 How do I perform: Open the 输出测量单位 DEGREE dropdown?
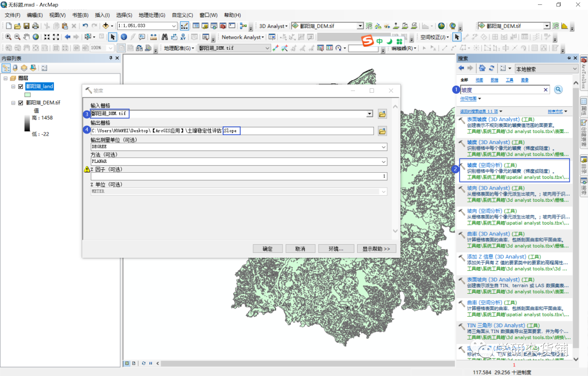[x=384, y=146]
